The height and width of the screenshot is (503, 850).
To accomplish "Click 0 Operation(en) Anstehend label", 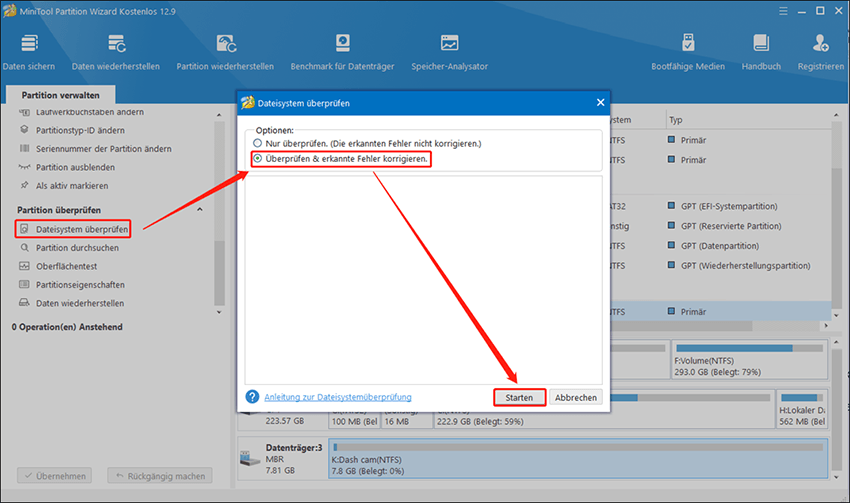I will 67,327.
